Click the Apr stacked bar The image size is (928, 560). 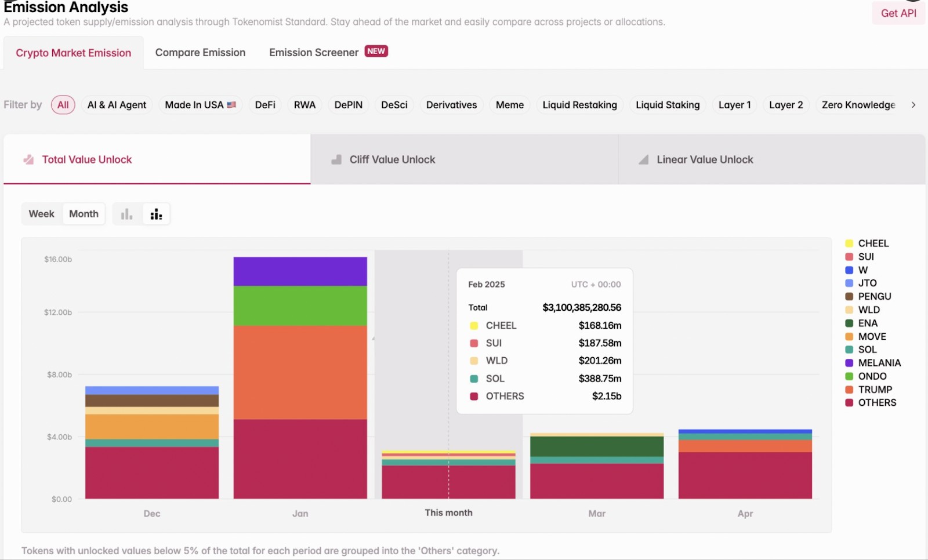point(745,464)
